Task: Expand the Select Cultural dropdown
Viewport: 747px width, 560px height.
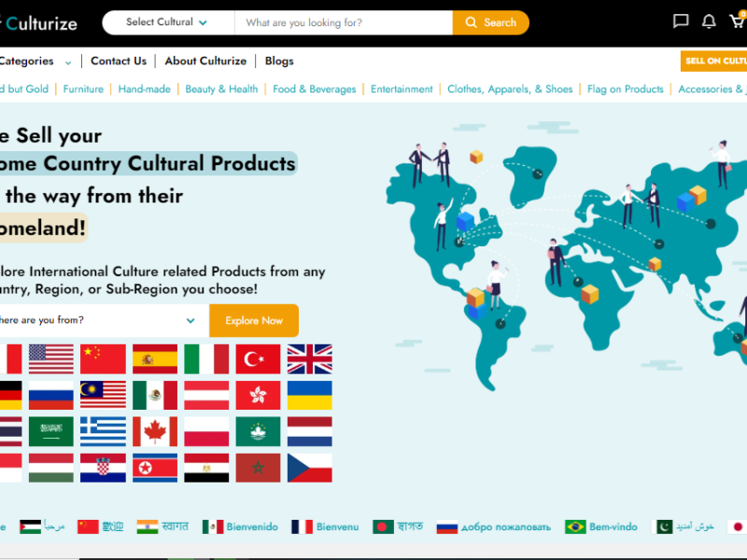Action: 166,21
